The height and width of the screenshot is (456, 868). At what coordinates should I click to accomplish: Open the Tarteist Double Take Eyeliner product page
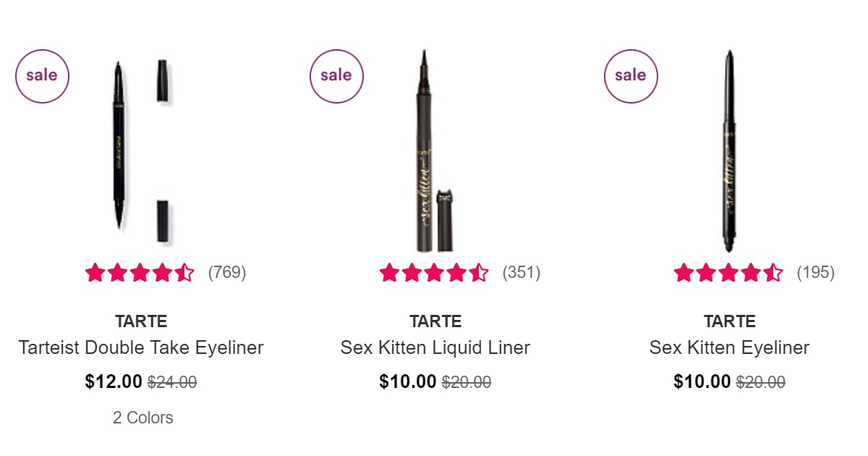(x=141, y=348)
